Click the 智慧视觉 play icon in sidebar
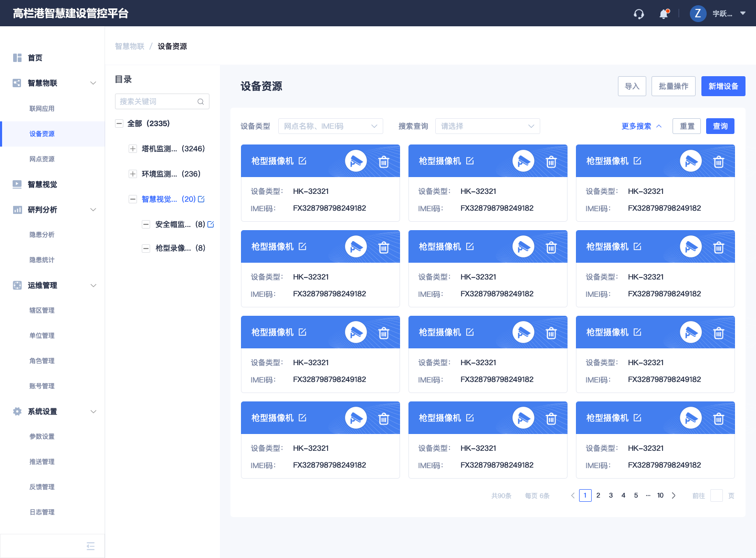Screen dimensions: 756x558 [x=16, y=184]
